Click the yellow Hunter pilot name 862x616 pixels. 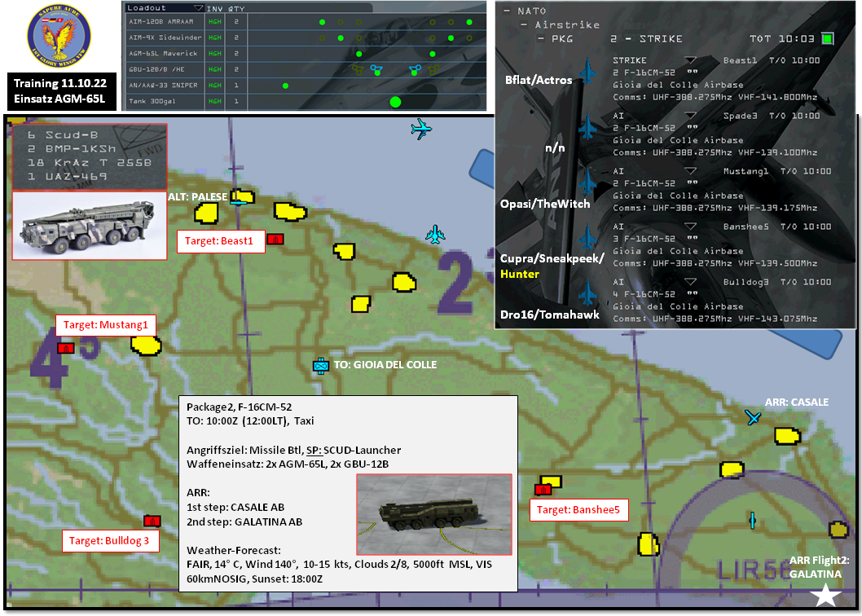click(520, 274)
